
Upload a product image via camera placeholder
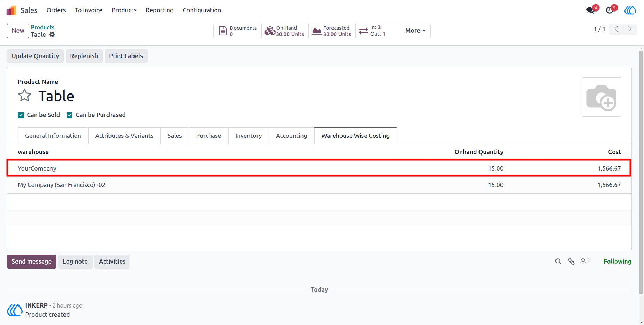(x=601, y=97)
